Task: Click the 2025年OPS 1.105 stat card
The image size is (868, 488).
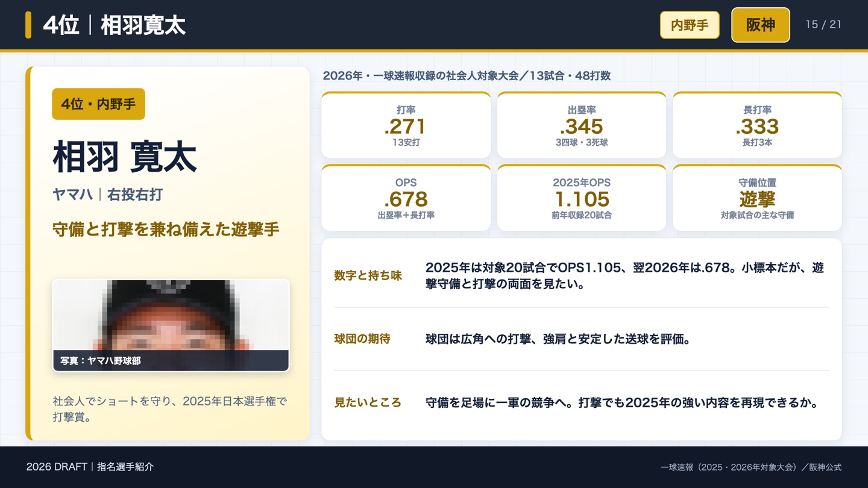Action: pos(582,198)
